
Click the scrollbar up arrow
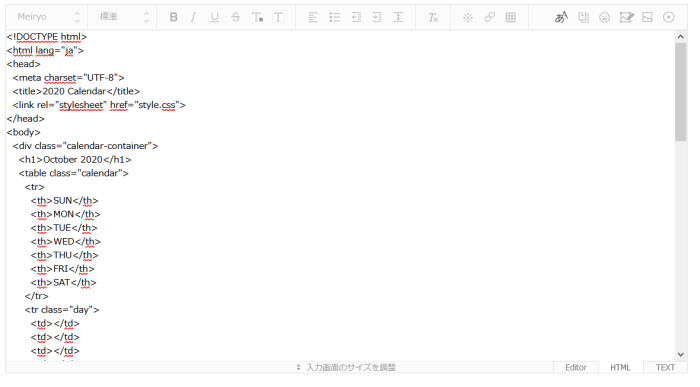coord(680,37)
